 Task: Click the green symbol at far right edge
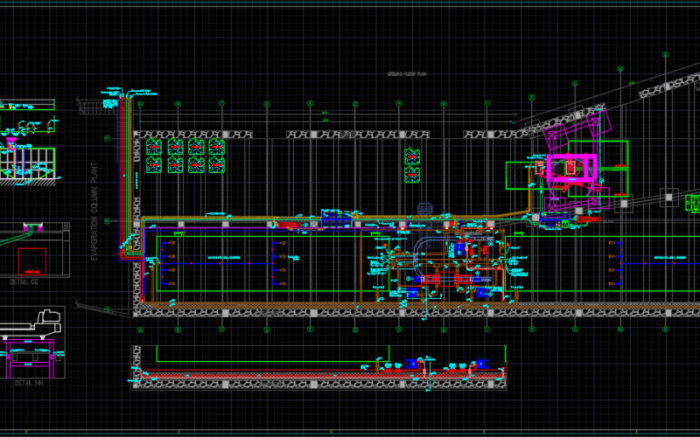click(x=692, y=203)
